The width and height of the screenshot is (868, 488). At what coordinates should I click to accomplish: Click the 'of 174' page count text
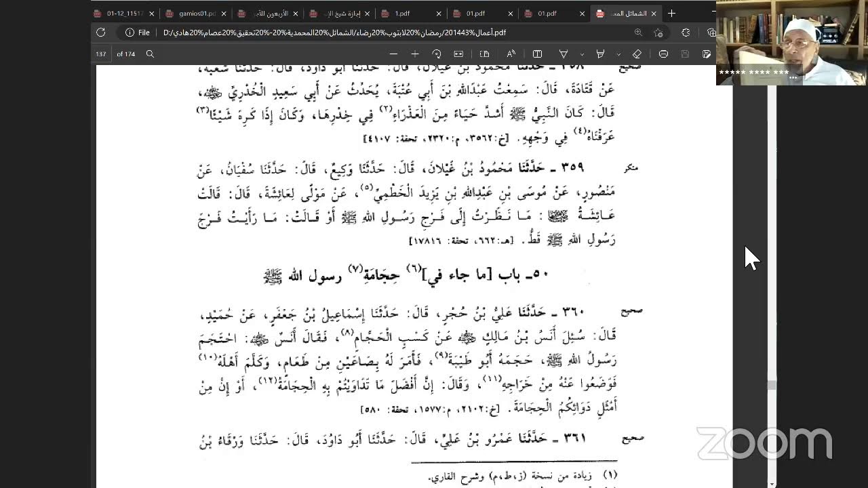(126, 54)
